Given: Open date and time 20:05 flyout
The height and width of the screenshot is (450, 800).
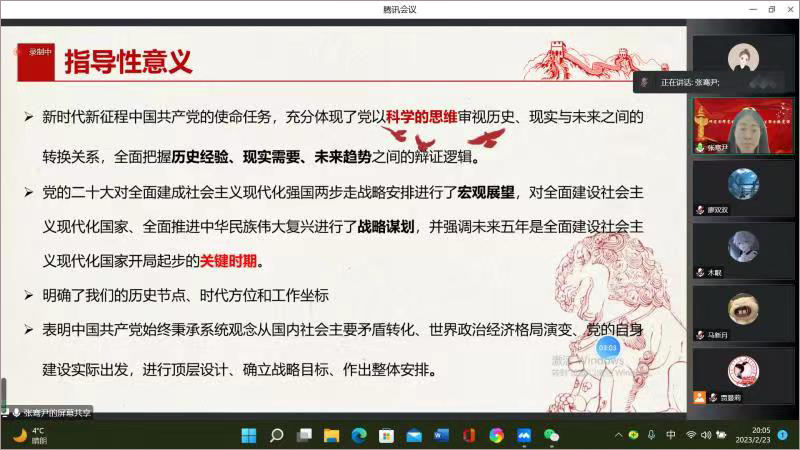Looking at the screenshot, I should (x=752, y=435).
